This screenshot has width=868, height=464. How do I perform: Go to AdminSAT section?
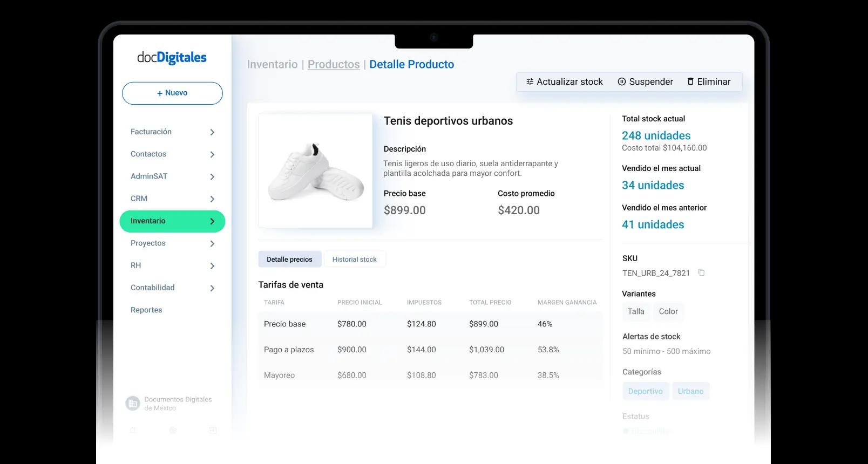[x=149, y=176]
